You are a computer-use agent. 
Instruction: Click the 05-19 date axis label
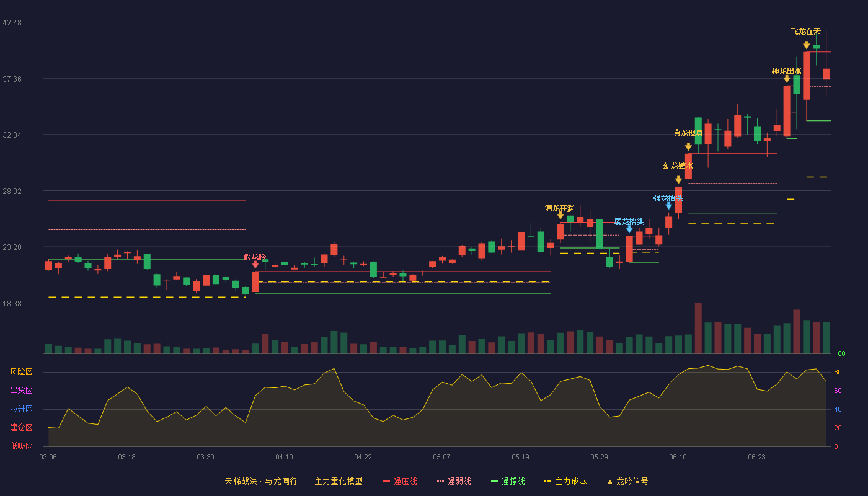(x=520, y=457)
